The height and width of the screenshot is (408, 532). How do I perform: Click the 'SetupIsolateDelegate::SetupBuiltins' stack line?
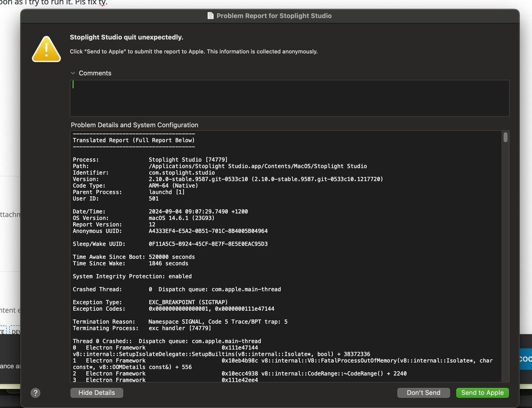pyautogui.click(x=221, y=354)
